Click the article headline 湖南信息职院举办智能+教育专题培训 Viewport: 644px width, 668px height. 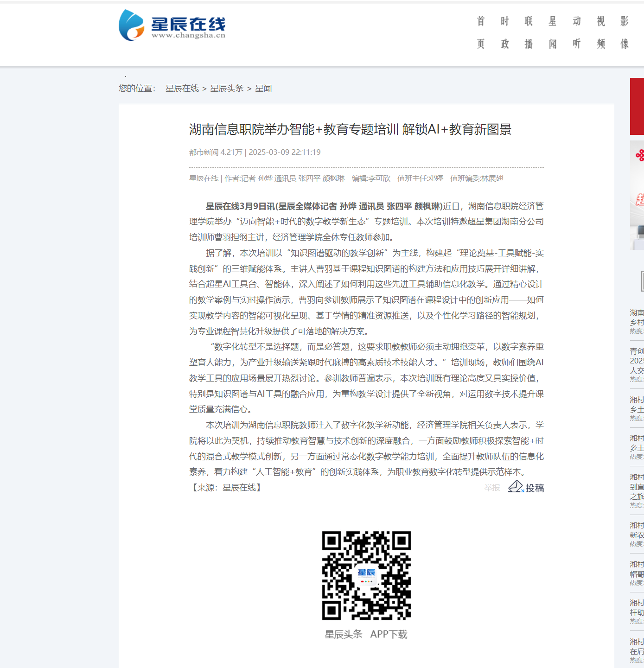(350, 129)
